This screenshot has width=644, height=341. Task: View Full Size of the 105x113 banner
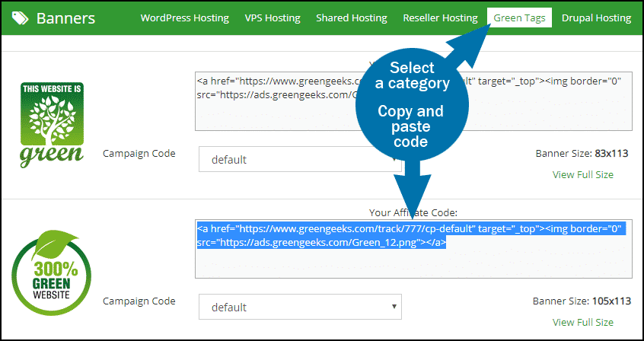coord(583,322)
